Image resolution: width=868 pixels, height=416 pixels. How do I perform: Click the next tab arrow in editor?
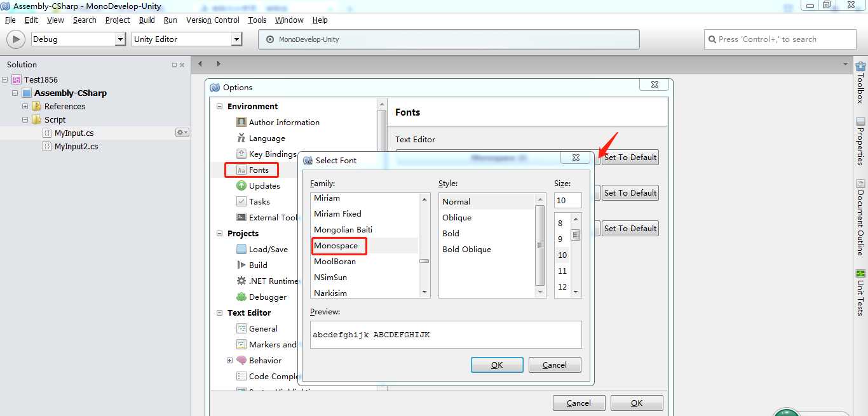click(x=219, y=64)
